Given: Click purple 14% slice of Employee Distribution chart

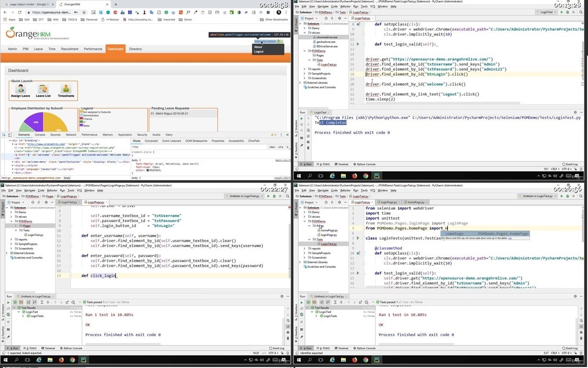Looking at the screenshot, I should pyautogui.click(x=35, y=121).
